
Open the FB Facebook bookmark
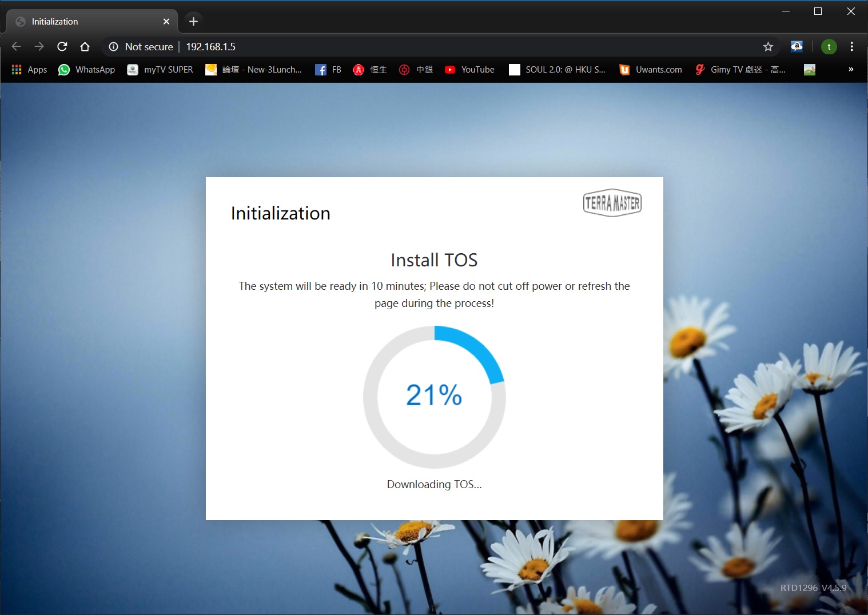click(x=328, y=70)
